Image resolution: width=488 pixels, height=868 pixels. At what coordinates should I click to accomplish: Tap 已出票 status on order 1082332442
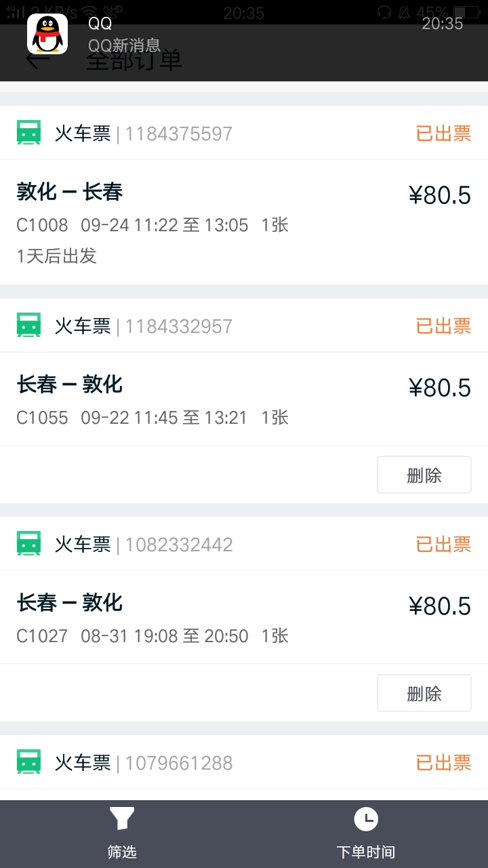(443, 545)
